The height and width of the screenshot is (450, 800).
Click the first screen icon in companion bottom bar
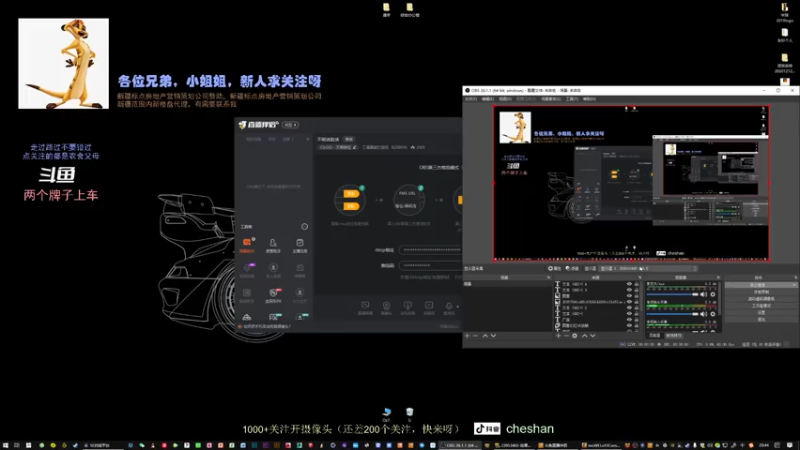365,307
